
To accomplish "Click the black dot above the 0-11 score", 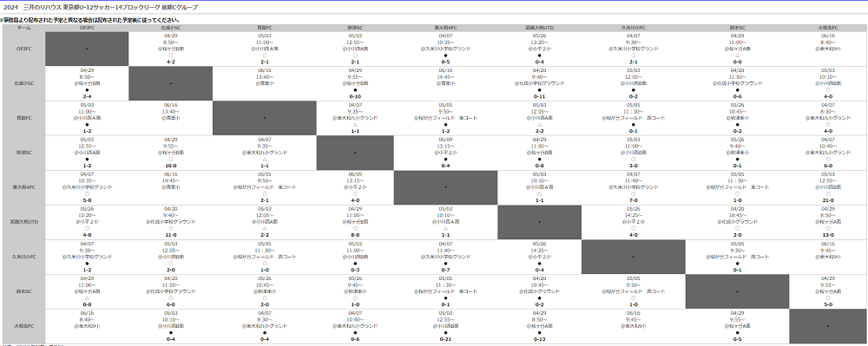I will tap(539, 89).
